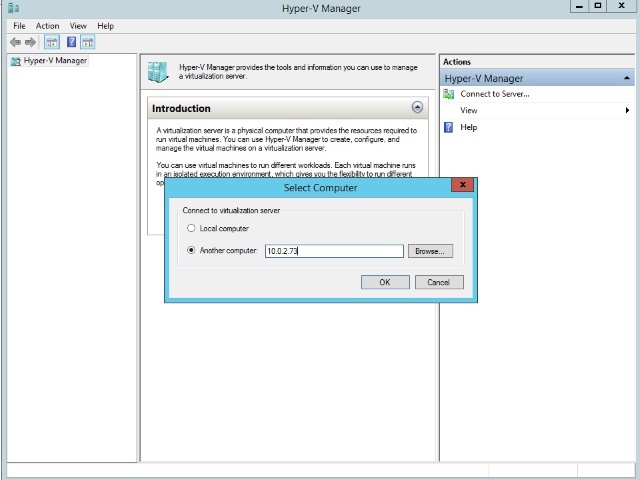Click Connect to Server... action
640x480 pixels.
[495, 94]
